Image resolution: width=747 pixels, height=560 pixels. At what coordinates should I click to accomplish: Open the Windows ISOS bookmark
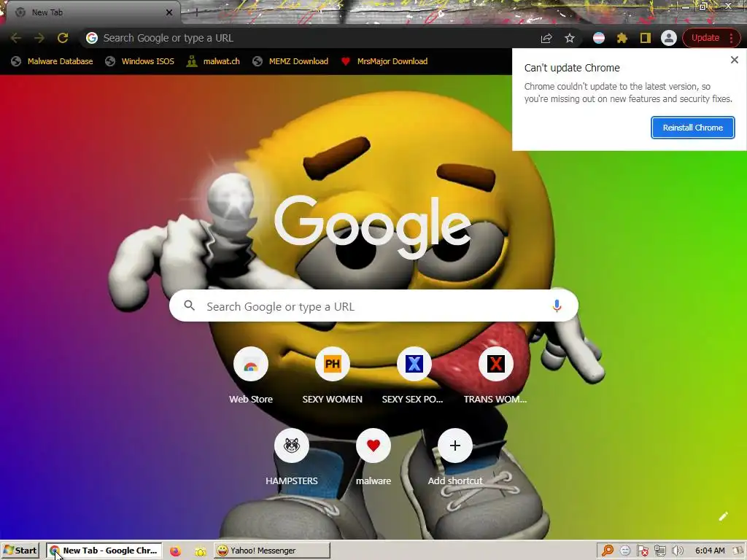(x=139, y=61)
